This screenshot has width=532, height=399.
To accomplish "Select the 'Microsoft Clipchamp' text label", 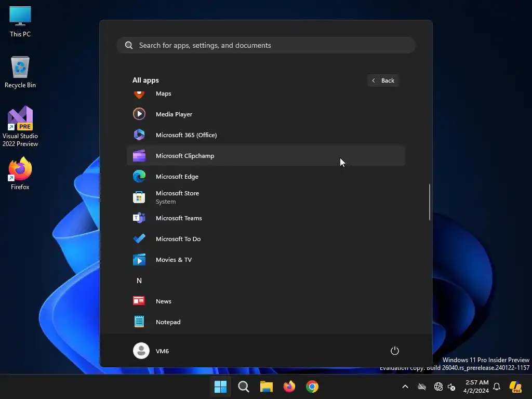I will [185, 156].
